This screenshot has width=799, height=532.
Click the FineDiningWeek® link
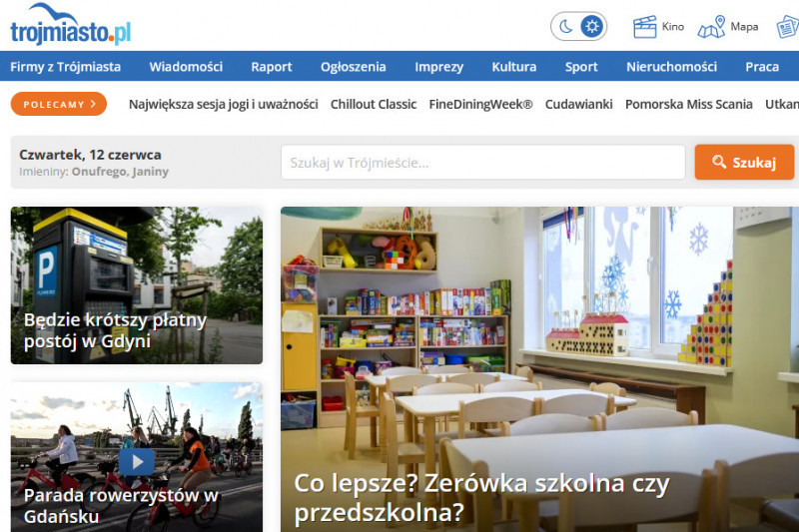[480, 104]
